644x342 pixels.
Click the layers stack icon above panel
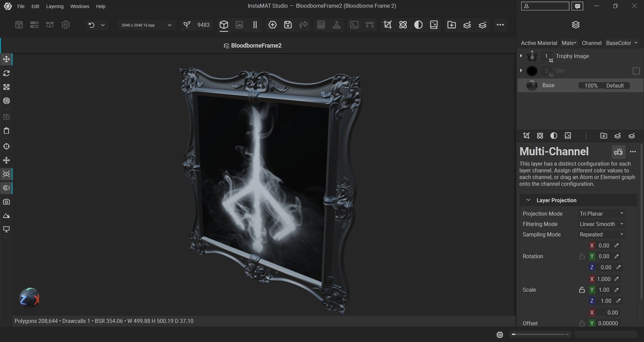pyautogui.click(x=576, y=25)
